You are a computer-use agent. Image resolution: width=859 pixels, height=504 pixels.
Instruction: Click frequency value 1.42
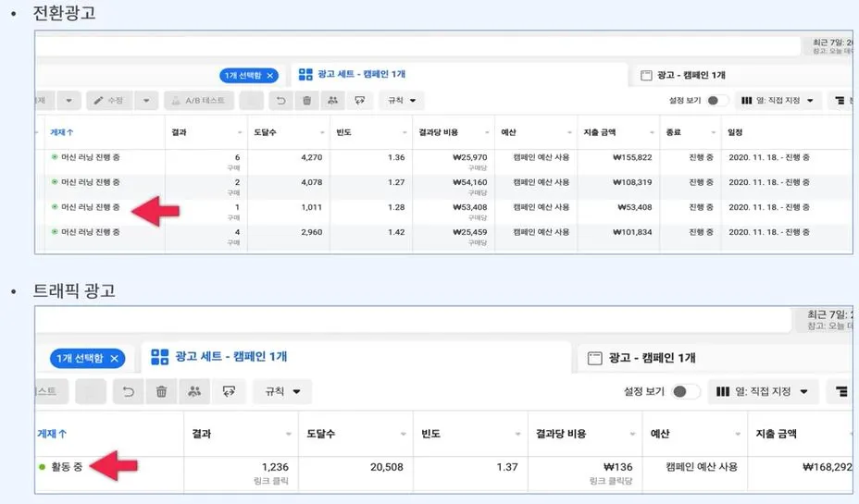coord(396,232)
